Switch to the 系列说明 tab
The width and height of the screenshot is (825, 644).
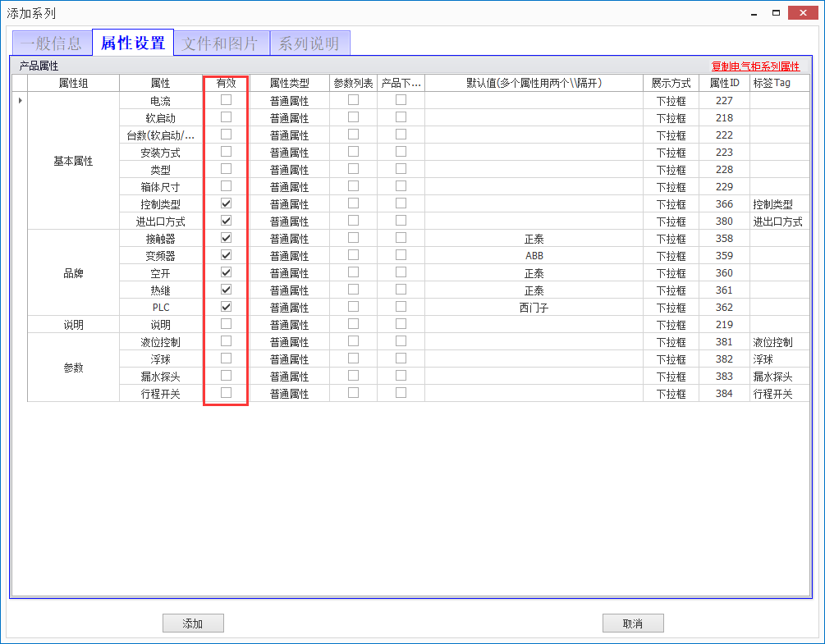(x=309, y=42)
